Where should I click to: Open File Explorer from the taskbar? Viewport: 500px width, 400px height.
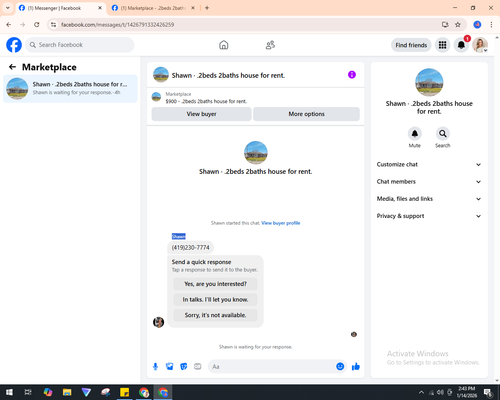pos(67,392)
